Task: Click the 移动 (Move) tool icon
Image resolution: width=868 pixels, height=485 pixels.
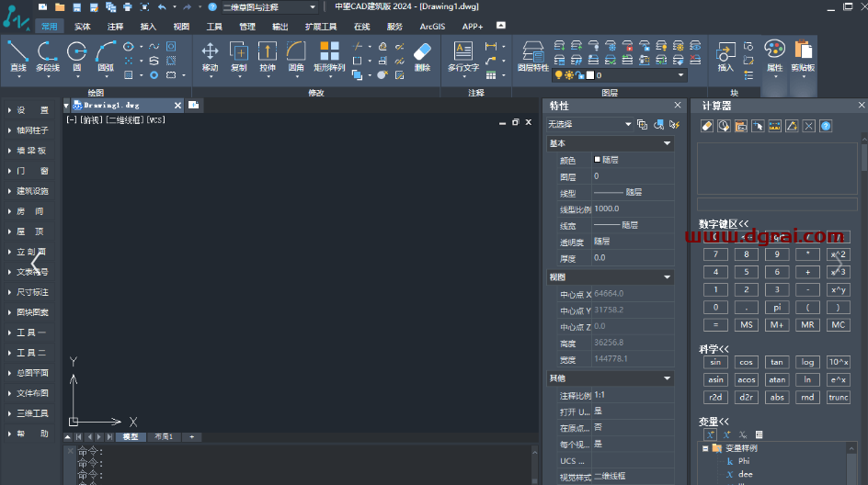Action: [210, 55]
